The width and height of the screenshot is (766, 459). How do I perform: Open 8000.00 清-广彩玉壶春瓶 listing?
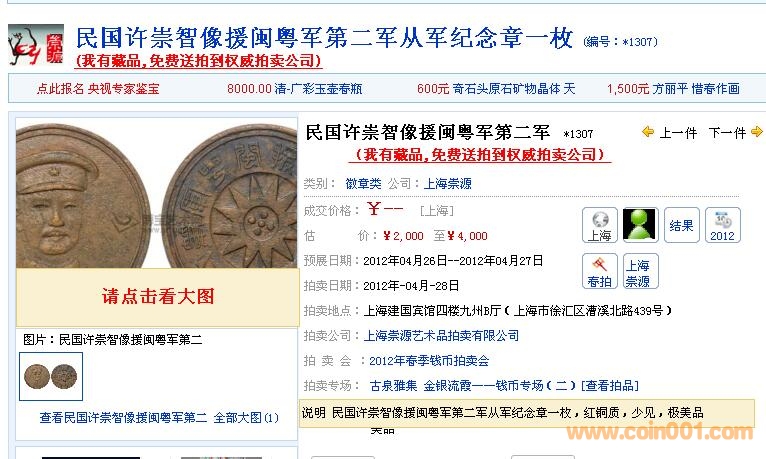[x=295, y=89]
